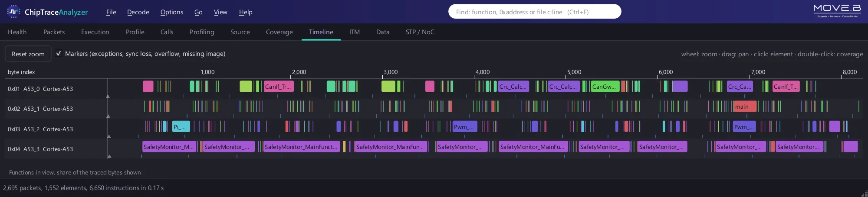This screenshot has width=868, height=197.
Task: Select the SafetyMonitor_M... block
Action: (169, 146)
